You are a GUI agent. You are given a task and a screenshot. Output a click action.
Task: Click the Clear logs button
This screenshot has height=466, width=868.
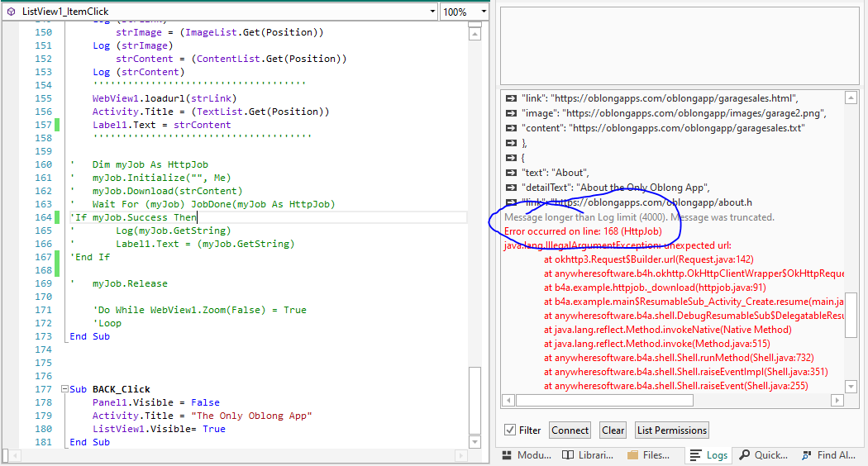pos(613,430)
